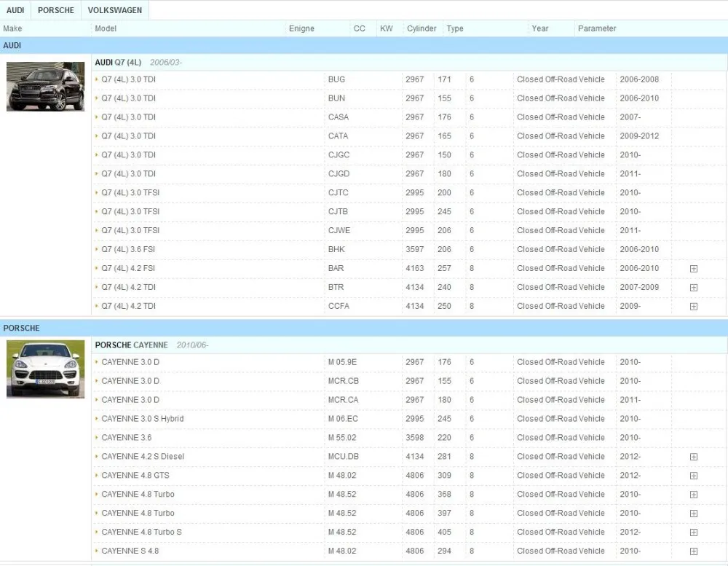The image size is (728, 566).
Task: Select the 2007-2009 year cell
Action: [x=639, y=287]
